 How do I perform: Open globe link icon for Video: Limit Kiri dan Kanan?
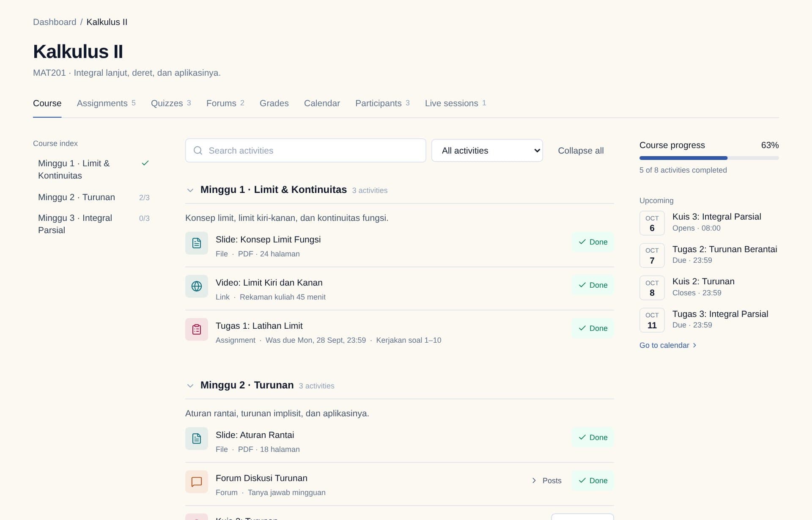pyautogui.click(x=197, y=286)
